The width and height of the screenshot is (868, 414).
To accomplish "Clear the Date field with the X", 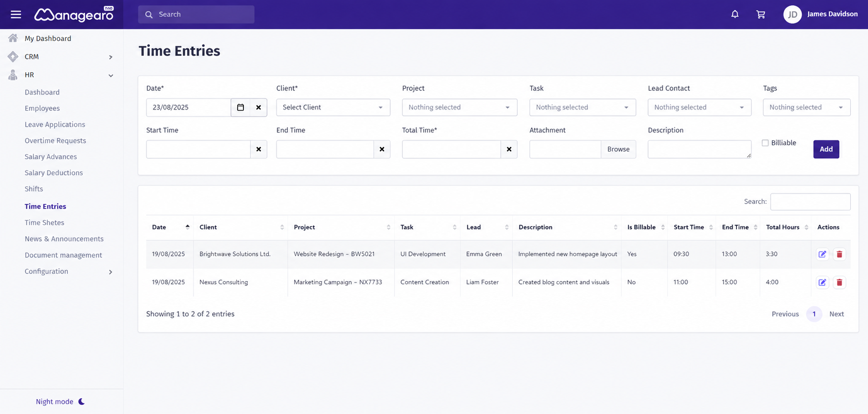I will (x=258, y=108).
